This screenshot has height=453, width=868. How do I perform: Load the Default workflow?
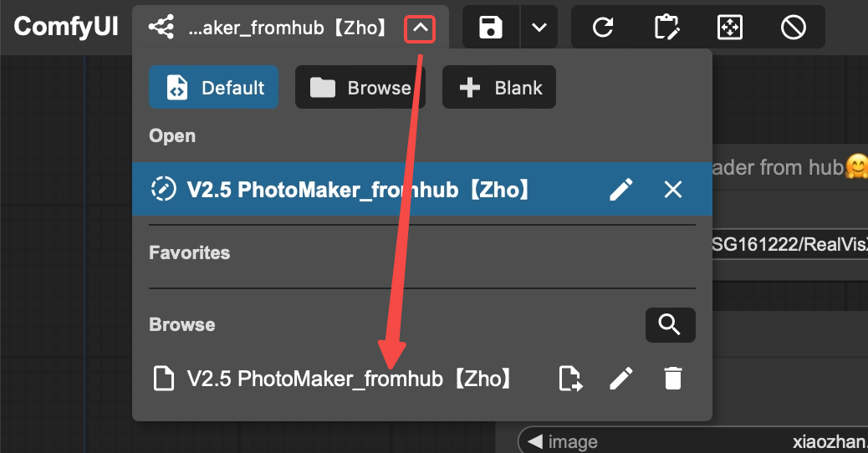(x=214, y=88)
